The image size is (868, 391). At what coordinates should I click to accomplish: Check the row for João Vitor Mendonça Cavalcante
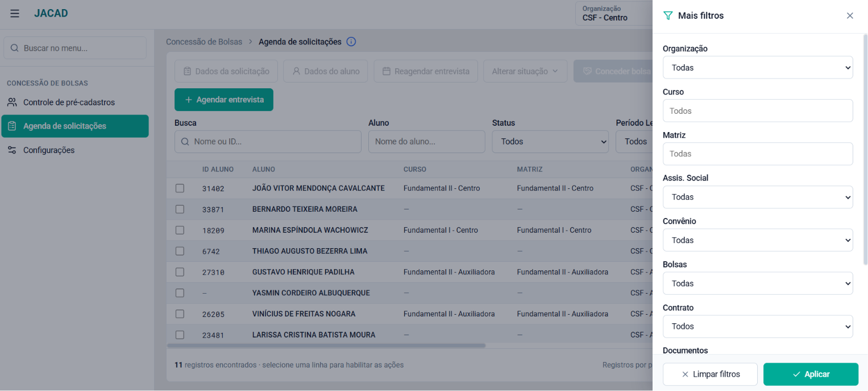tap(180, 188)
